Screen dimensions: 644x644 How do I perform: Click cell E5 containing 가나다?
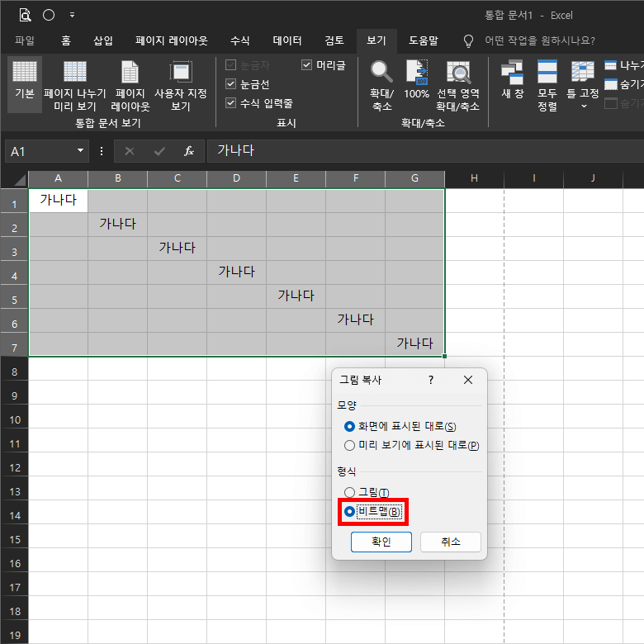(x=296, y=296)
